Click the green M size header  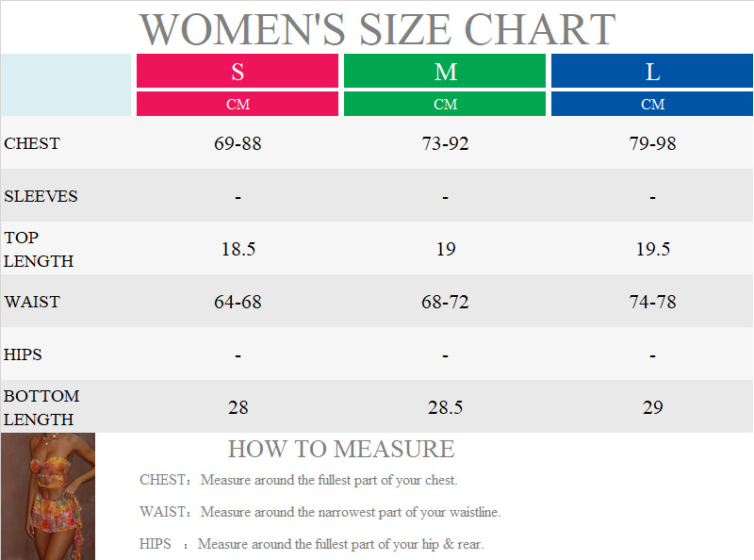click(x=445, y=72)
